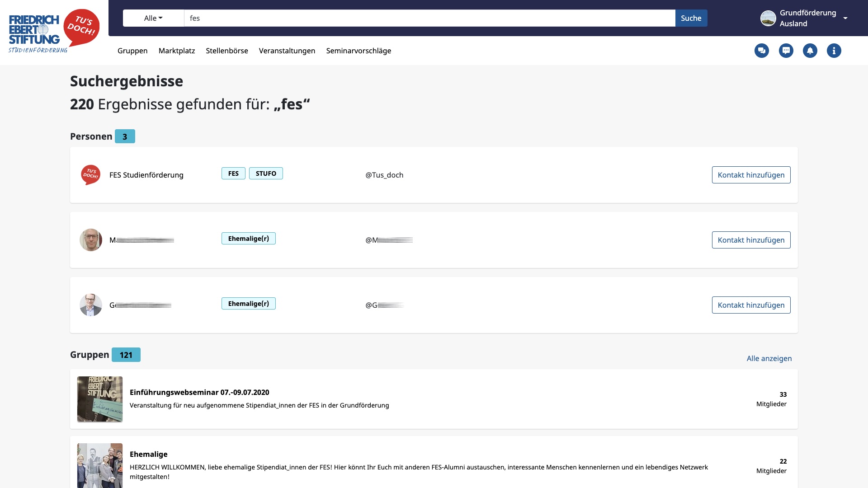Screen dimensions: 868x488
Task: Open the Veranstaltungen menu item
Action: pyautogui.click(x=287, y=51)
